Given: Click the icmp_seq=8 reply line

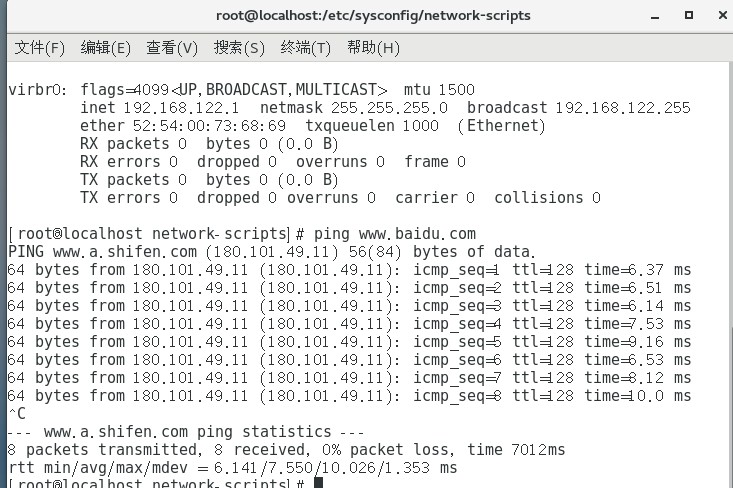Looking at the screenshot, I should pyautogui.click(x=349, y=396).
